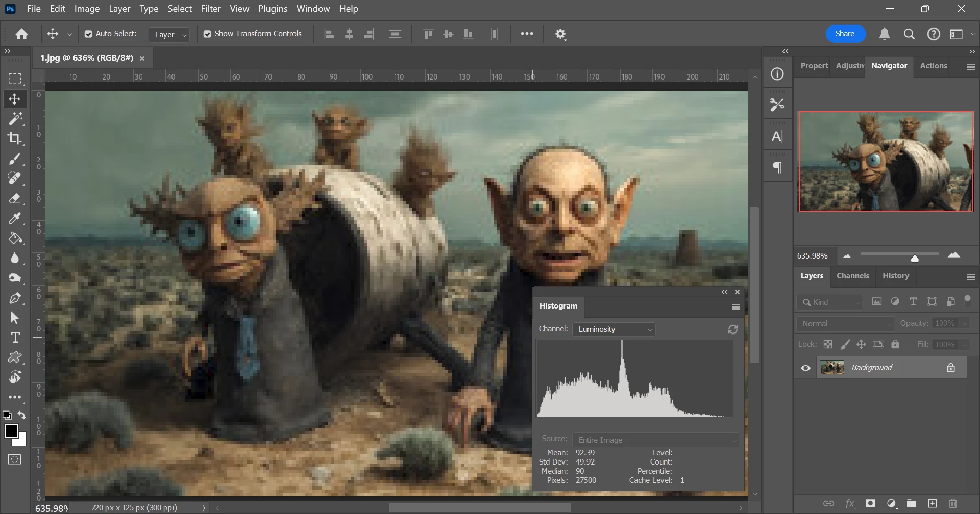Expand the Opacity value dropdown arrow
The image size is (980, 514).
pos(965,324)
